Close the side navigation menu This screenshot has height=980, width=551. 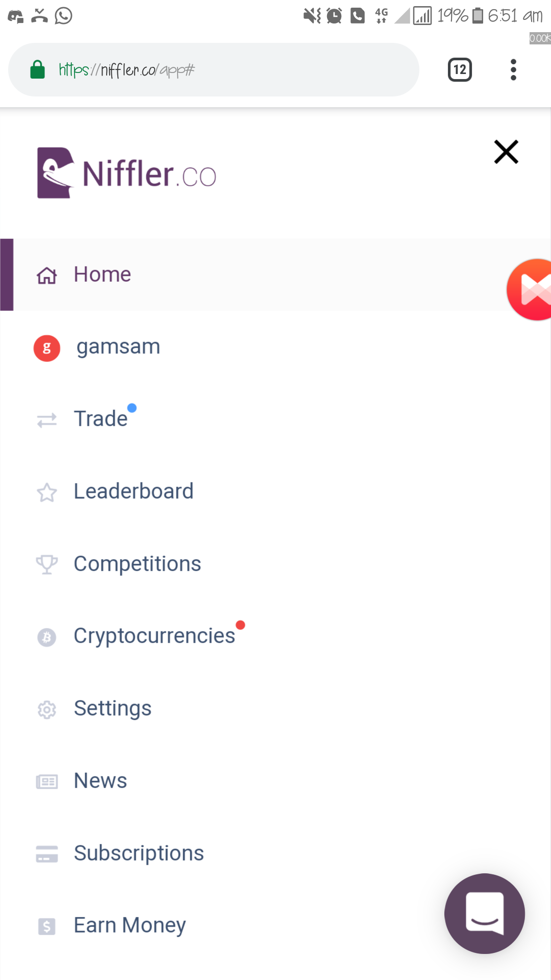(x=506, y=152)
